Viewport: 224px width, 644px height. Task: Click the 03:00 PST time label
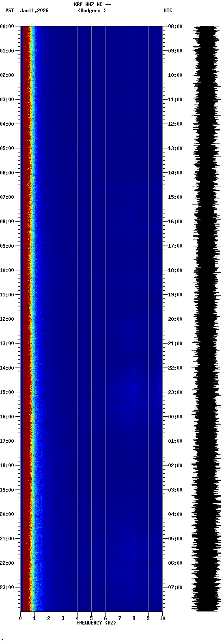(7, 100)
